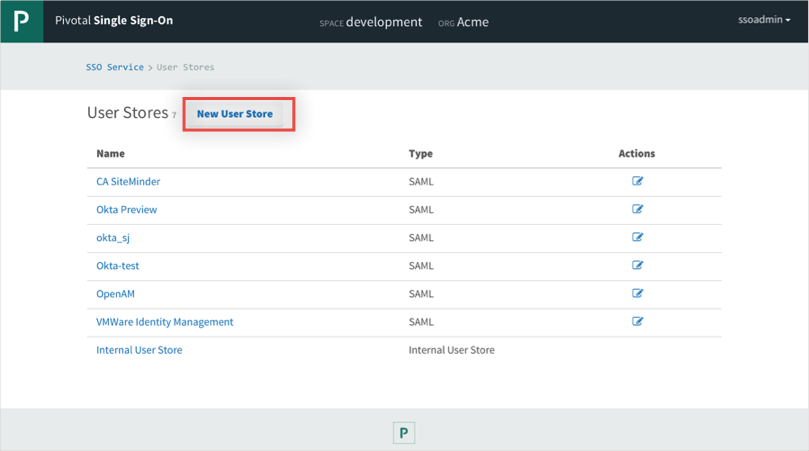Go to SSO Service breadcrumb link

click(x=115, y=67)
